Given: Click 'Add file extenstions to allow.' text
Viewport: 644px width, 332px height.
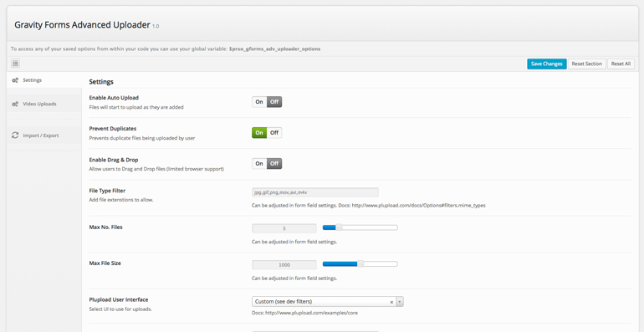Looking at the screenshot, I should tap(121, 200).
